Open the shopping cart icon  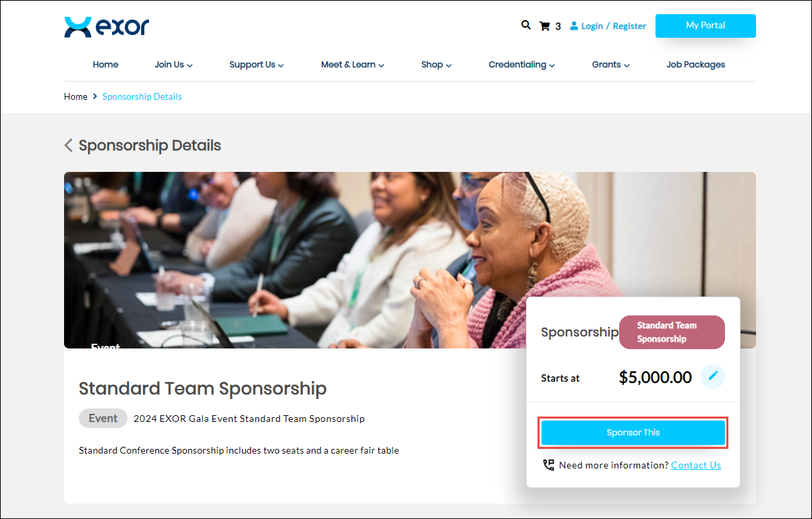pyautogui.click(x=545, y=26)
